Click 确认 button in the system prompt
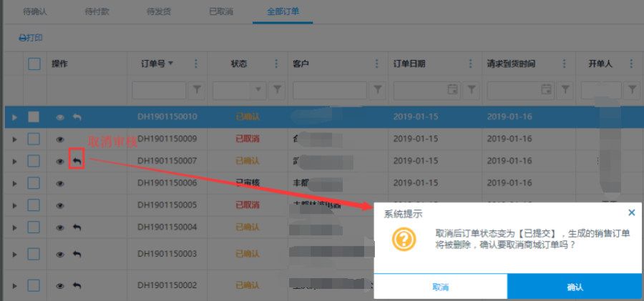The height and width of the screenshot is (301, 644). (x=575, y=287)
